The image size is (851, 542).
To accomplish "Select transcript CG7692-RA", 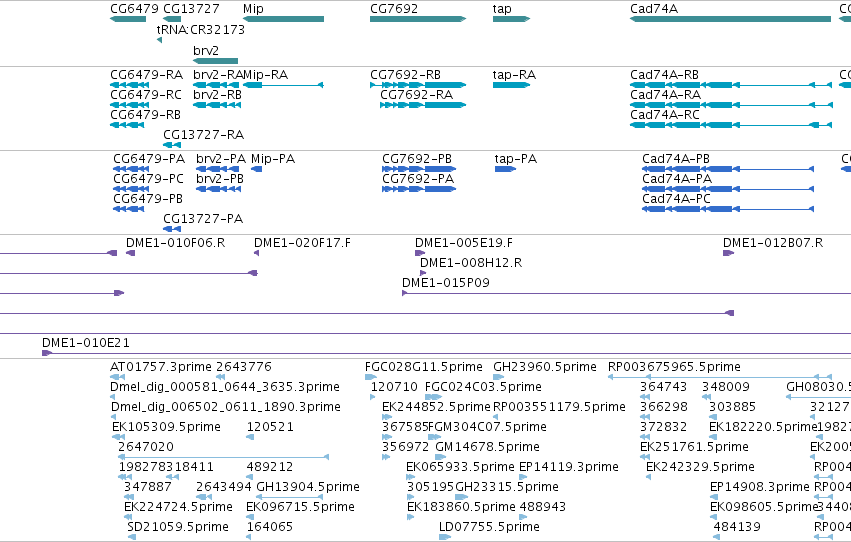I will coord(423,105).
